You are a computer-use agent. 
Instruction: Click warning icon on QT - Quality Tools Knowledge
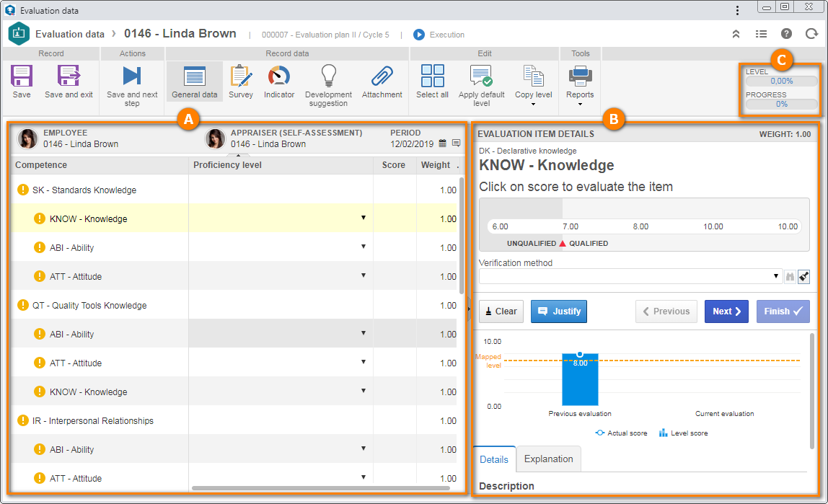pyautogui.click(x=22, y=305)
